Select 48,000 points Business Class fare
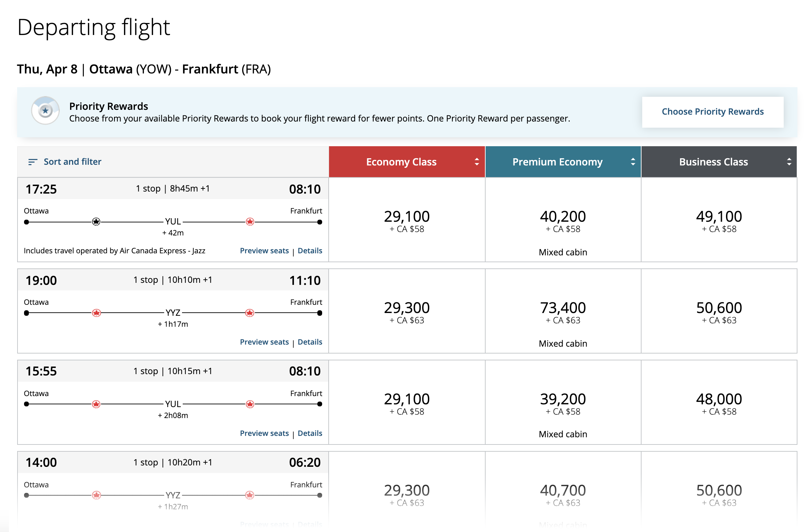The height and width of the screenshot is (532, 805). (x=719, y=403)
